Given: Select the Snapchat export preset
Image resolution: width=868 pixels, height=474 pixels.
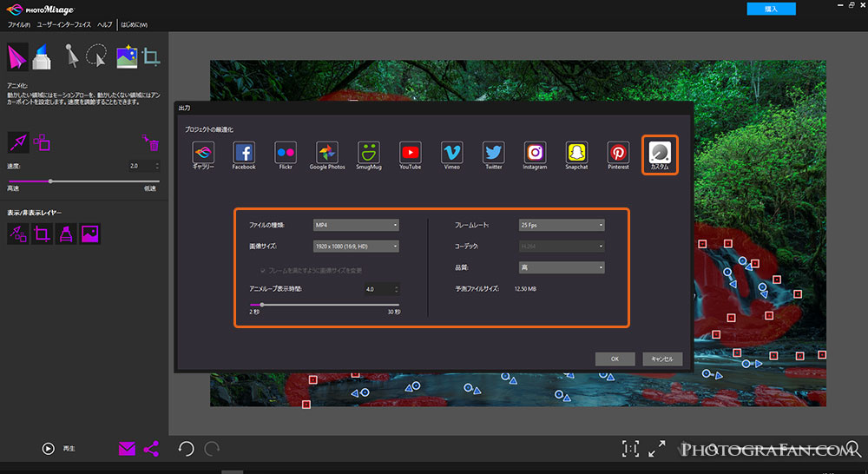Looking at the screenshot, I should coord(576,155).
